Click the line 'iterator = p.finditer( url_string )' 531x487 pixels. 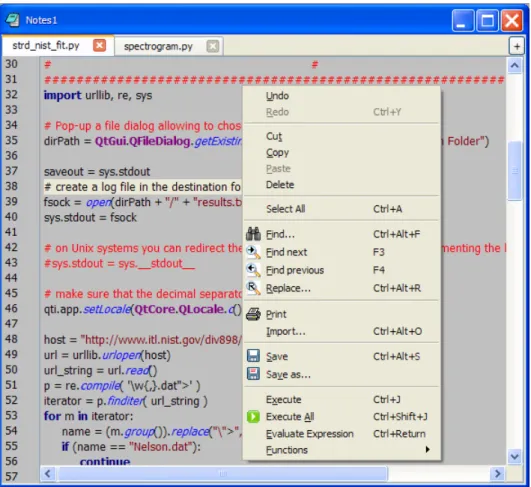pos(126,401)
